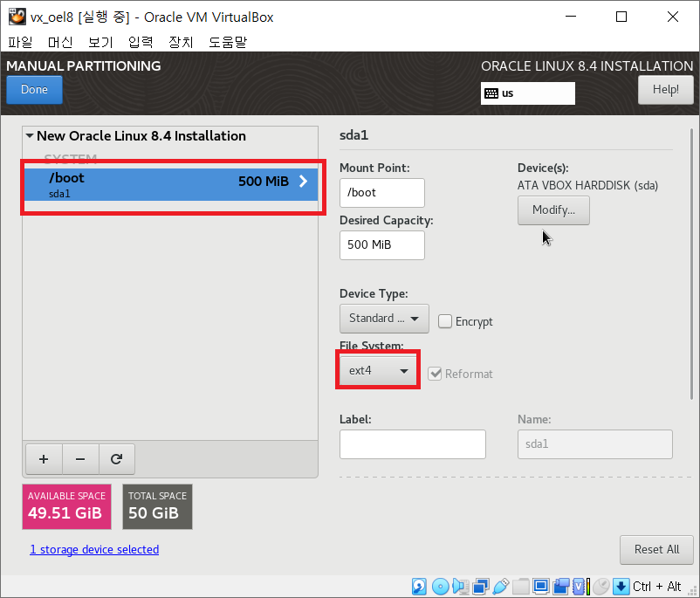
Task: Click the hard disk activity status icon
Action: point(419,586)
